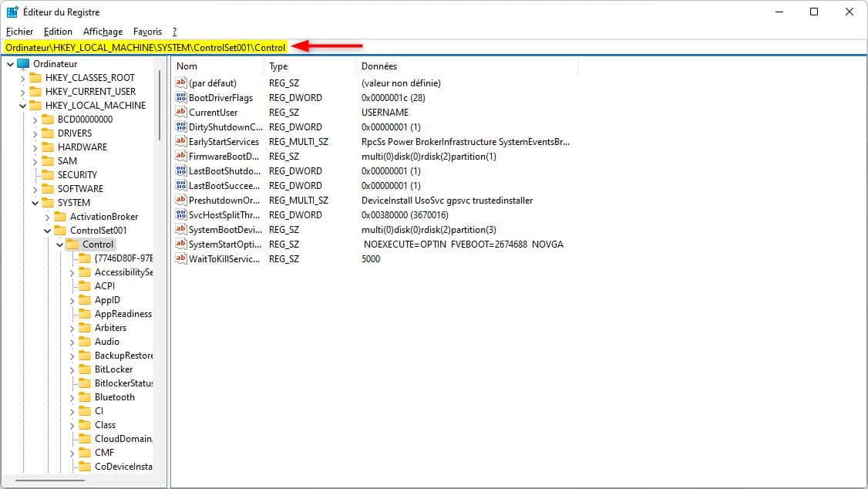Image resolution: width=868 pixels, height=489 pixels.
Task: Click the Registry Editor app icon in title bar
Action: pyautogui.click(x=12, y=12)
